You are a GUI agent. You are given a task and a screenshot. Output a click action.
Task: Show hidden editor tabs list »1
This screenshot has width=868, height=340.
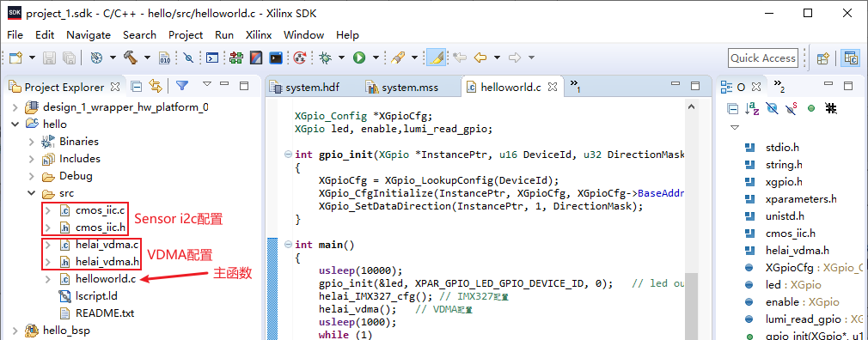(x=575, y=86)
